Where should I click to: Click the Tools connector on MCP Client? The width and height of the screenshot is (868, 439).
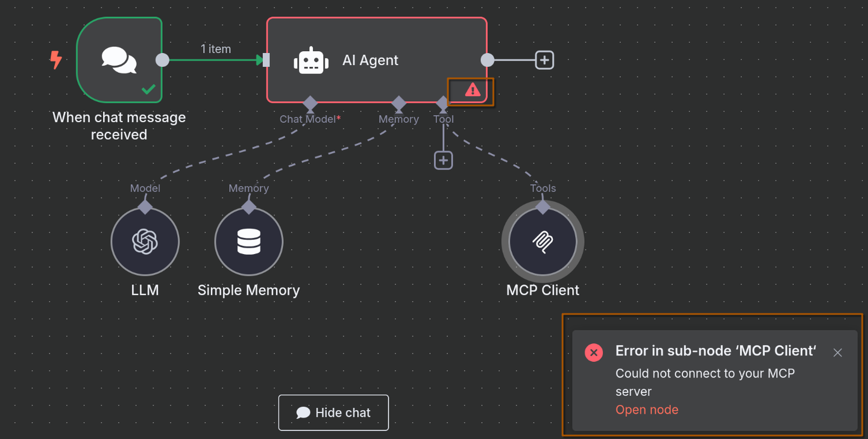[x=542, y=207]
